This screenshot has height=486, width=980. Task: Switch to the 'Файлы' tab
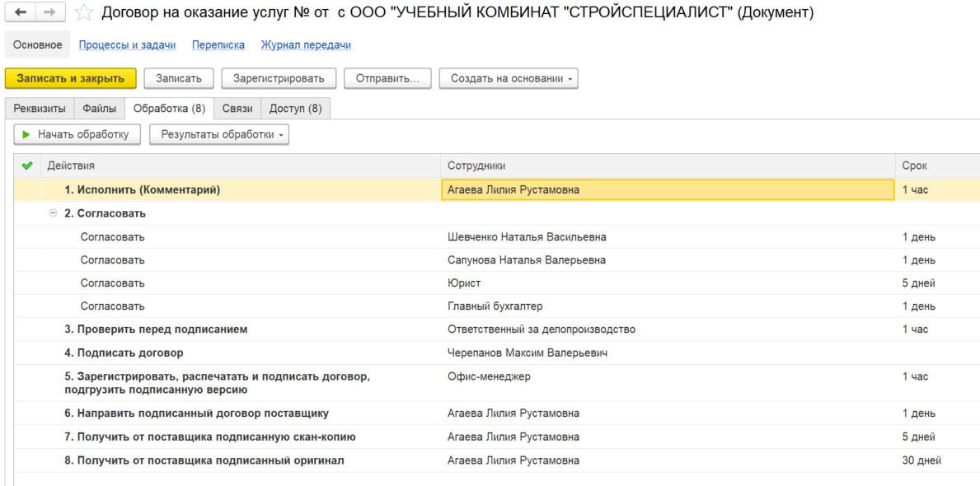[100, 109]
